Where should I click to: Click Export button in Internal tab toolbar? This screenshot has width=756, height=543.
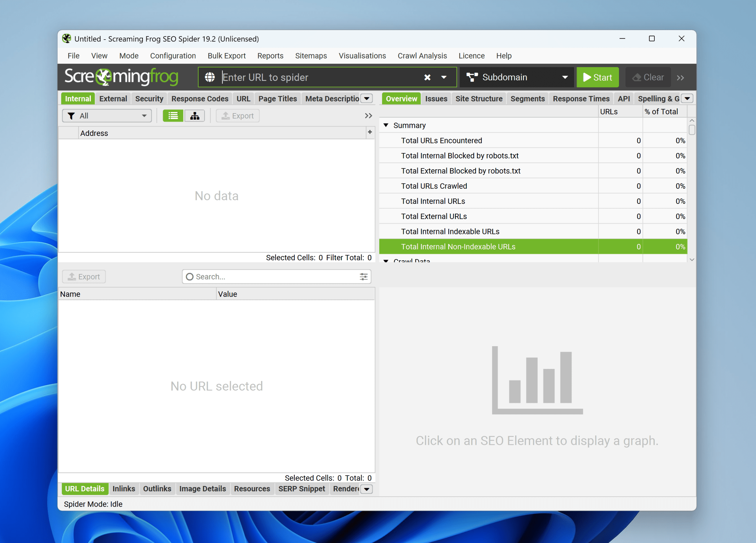coord(238,116)
